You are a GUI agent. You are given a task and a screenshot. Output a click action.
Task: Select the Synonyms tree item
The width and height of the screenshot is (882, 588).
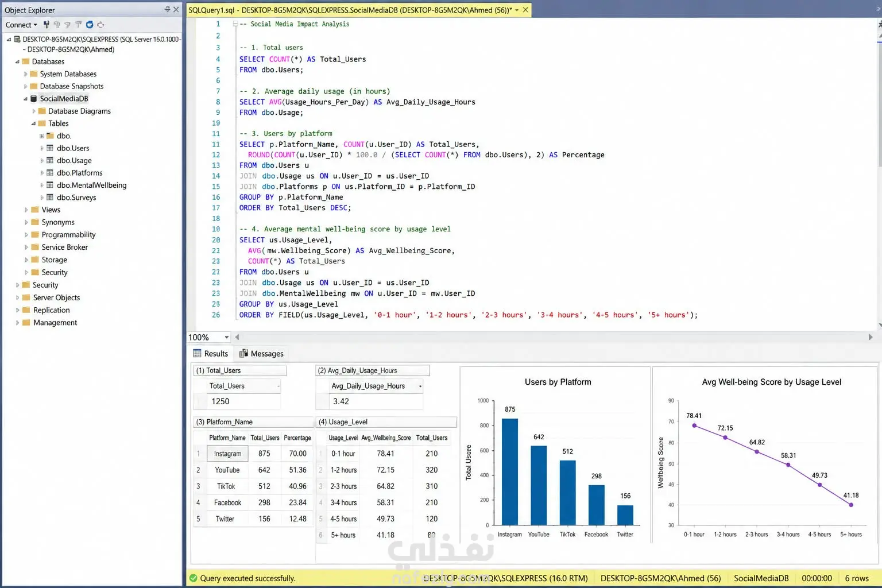pos(58,222)
